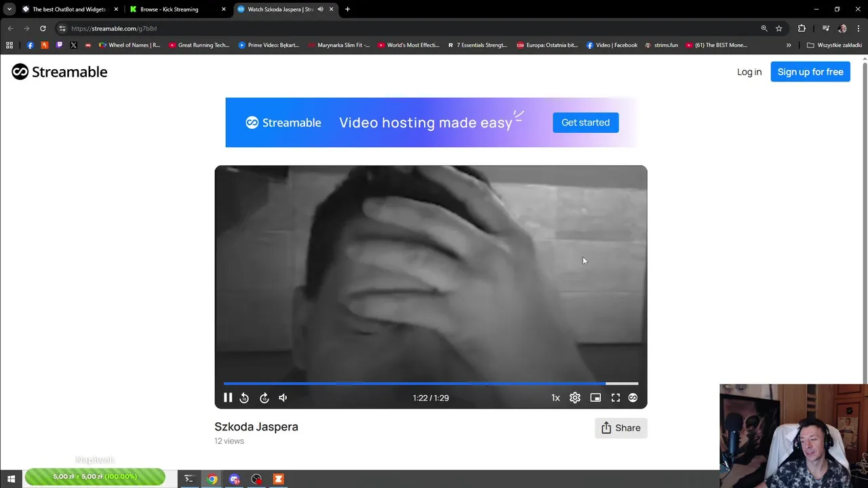Screen dimensions: 868x488
Task: Open Windows Start menu
Action: [x=11, y=479]
